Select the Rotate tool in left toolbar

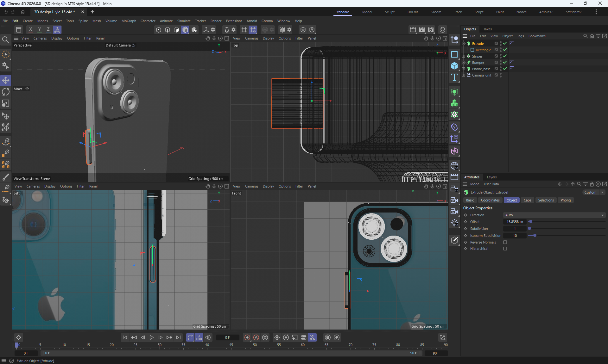click(x=6, y=92)
